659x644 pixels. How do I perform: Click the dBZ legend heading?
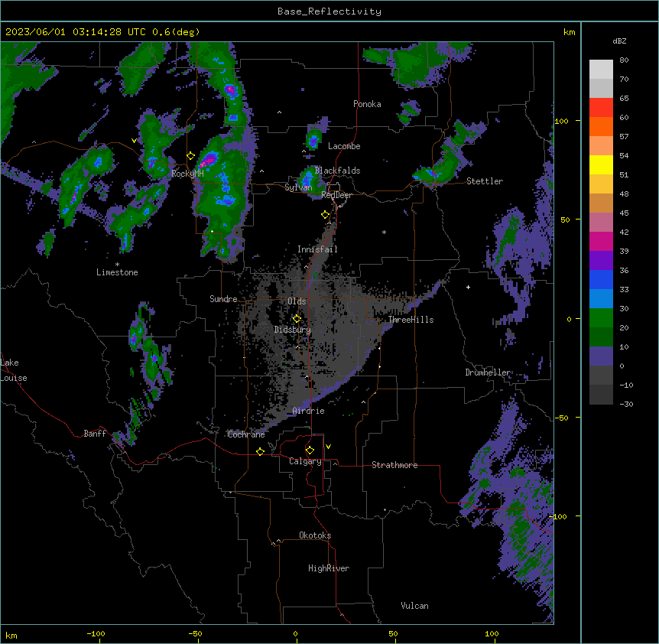click(x=619, y=41)
